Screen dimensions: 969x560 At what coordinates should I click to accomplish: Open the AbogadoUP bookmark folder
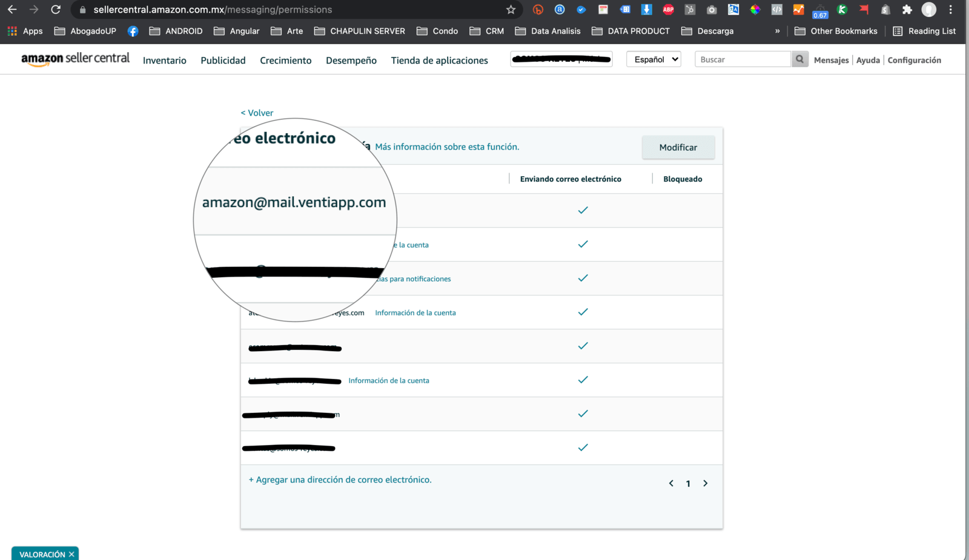click(x=85, y=31)
